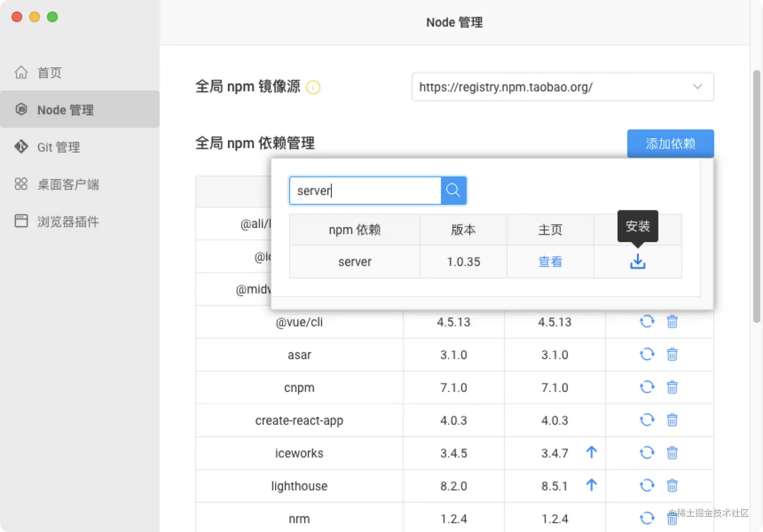Click the home icon beside 首页
Viewport: 763px width, 532px height.
tap(21, 72)
